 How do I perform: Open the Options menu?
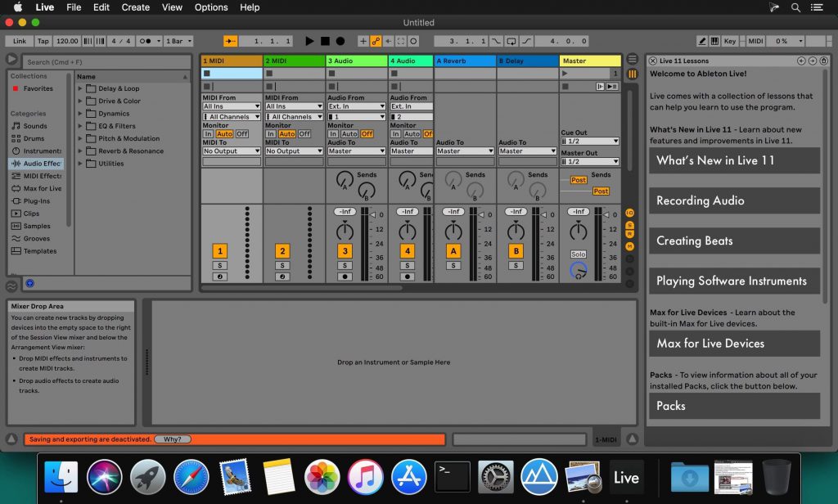pyautogui.click(x=210, y=7)
